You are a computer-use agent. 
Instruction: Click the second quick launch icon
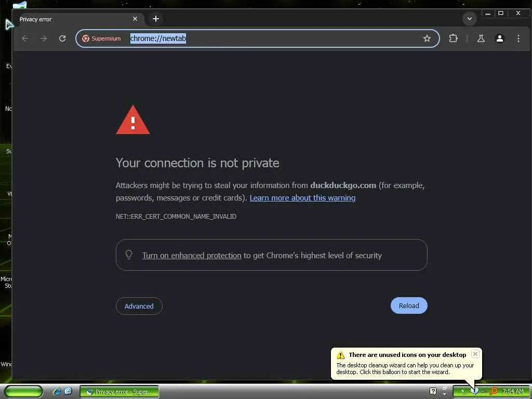pos(69,391)
